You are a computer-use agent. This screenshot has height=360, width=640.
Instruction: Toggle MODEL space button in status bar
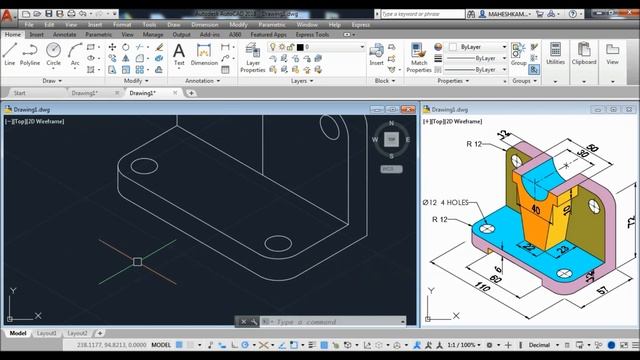click(x=161, y=345)
